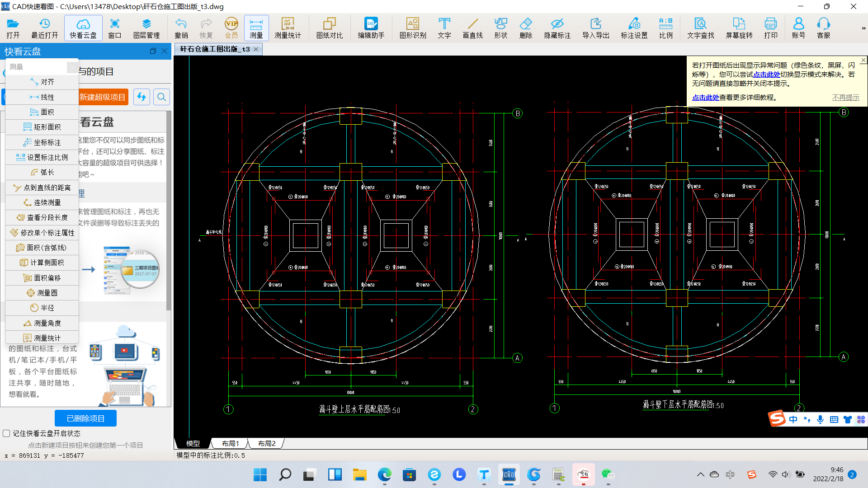Image resolution: width=868 pixels, height=488 pixels.
Task: Check 记住快看云盘开启状态 checkbox
Action: pyautogui.click(x=6, y=433)
